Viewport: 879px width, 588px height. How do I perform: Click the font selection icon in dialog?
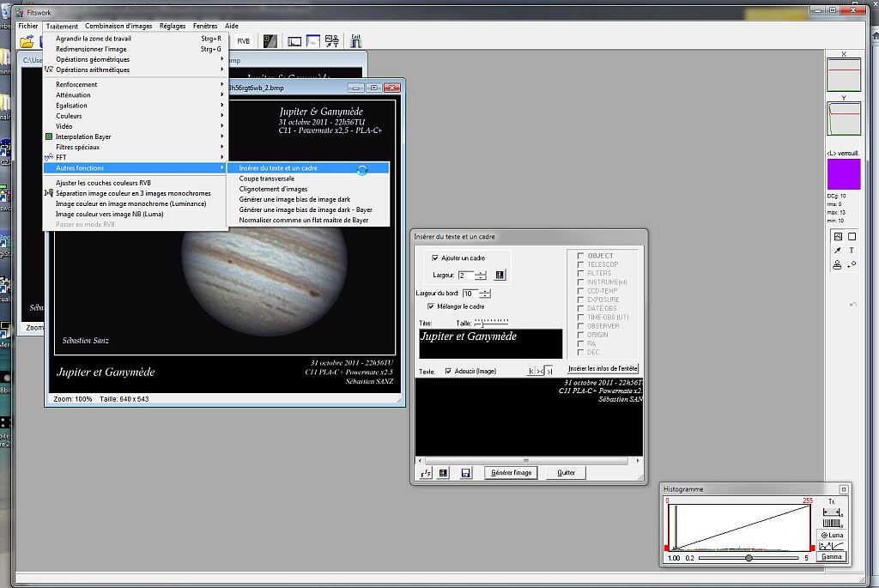(426, 473)
